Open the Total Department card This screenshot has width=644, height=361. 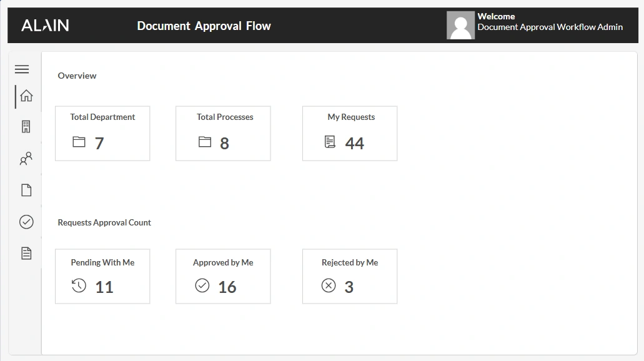102,132
